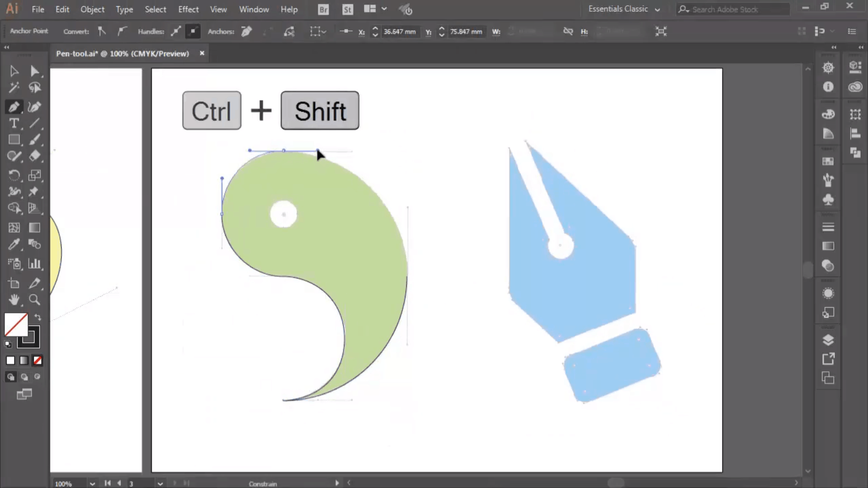Go to the first artboard
868x488 pixels.
click(x=108, y=483)
